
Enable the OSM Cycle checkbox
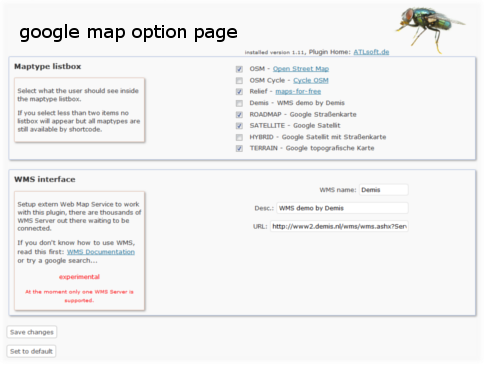(x=239, y=81)
